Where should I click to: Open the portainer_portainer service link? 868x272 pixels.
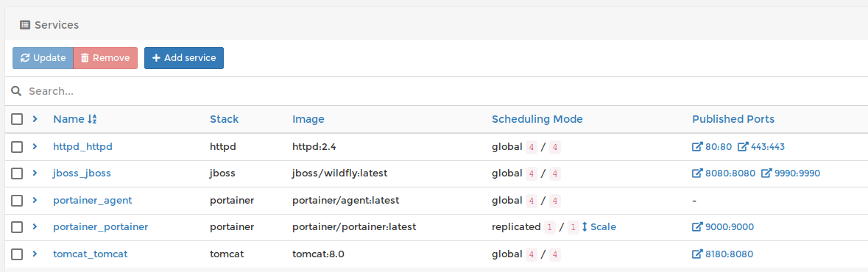tap(101, 226)
